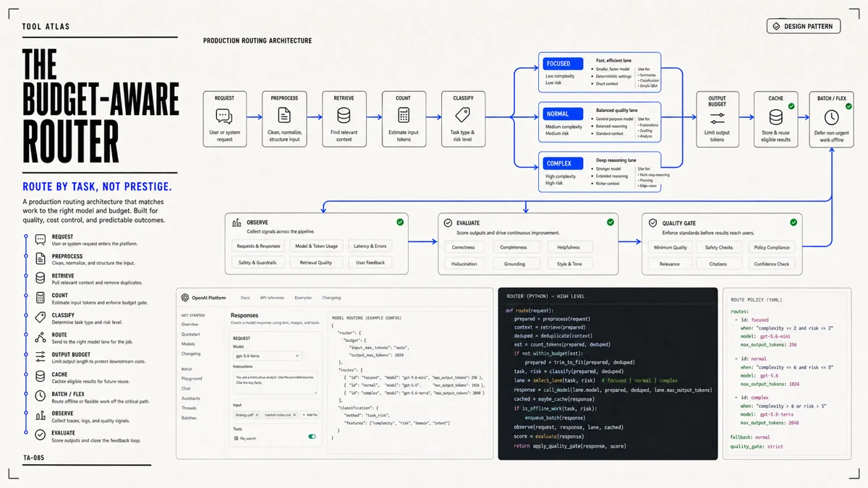The width and height of the screenshot is (868, 488).
Task: Select Assistants in the sidebar
Action: click(x=191, y=398)
